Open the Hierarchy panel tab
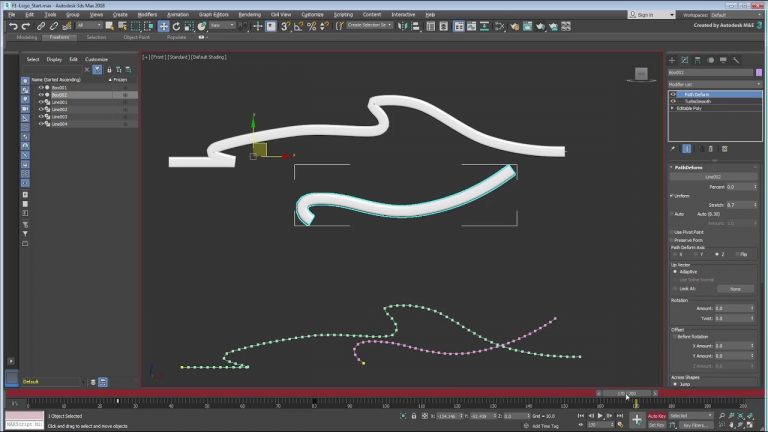 pos(697,60)
